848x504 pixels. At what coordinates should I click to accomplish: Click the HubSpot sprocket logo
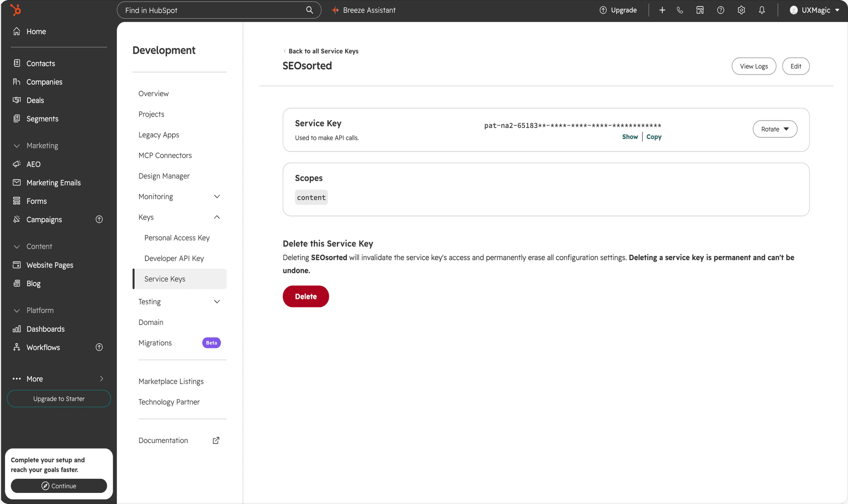coord(16,10)
